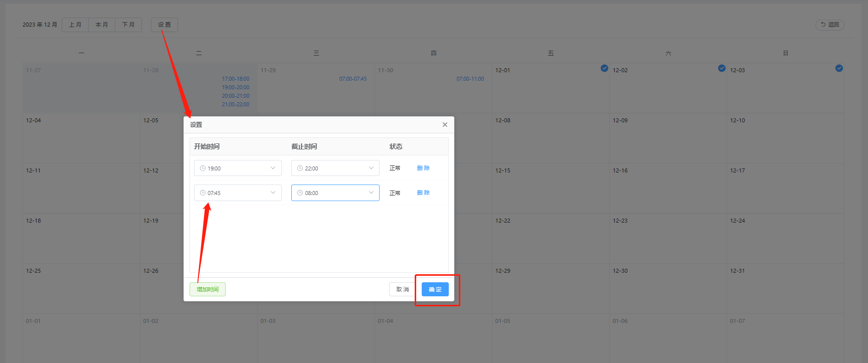Click clock icon in 19:00 start field

(203, 168)
